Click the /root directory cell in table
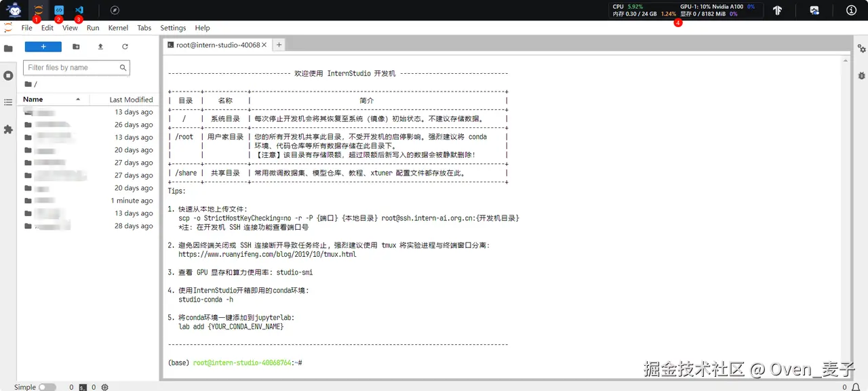 pos(184,137)
